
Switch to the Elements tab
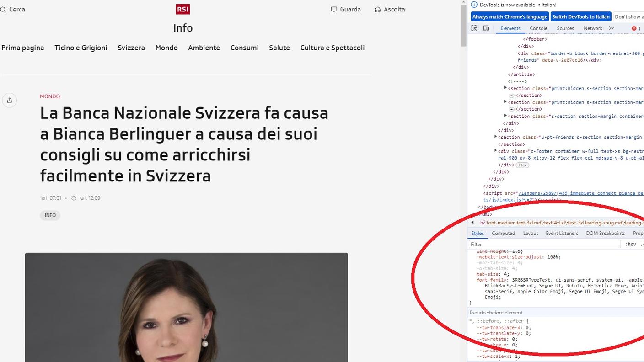click(510, 28)
